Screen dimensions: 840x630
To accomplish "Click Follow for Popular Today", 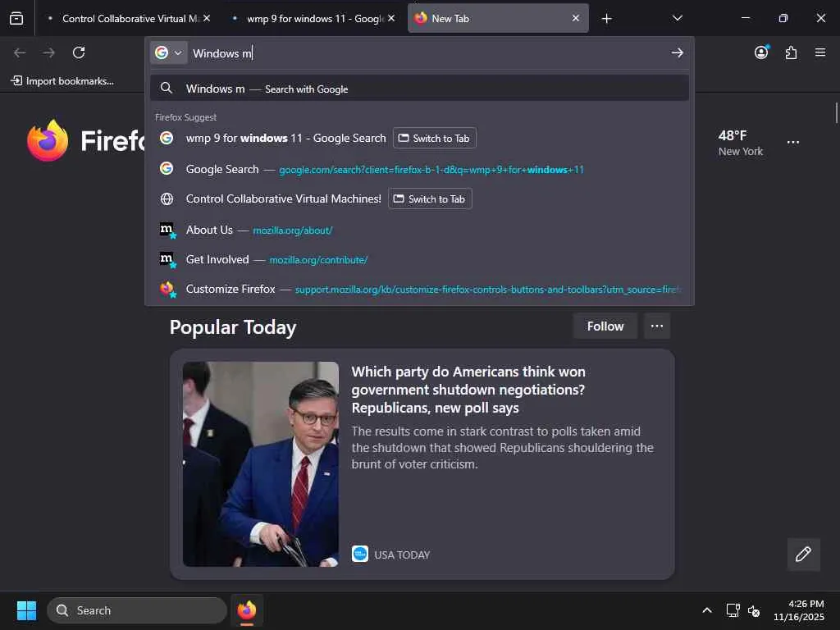I will (x=605, y=326).
